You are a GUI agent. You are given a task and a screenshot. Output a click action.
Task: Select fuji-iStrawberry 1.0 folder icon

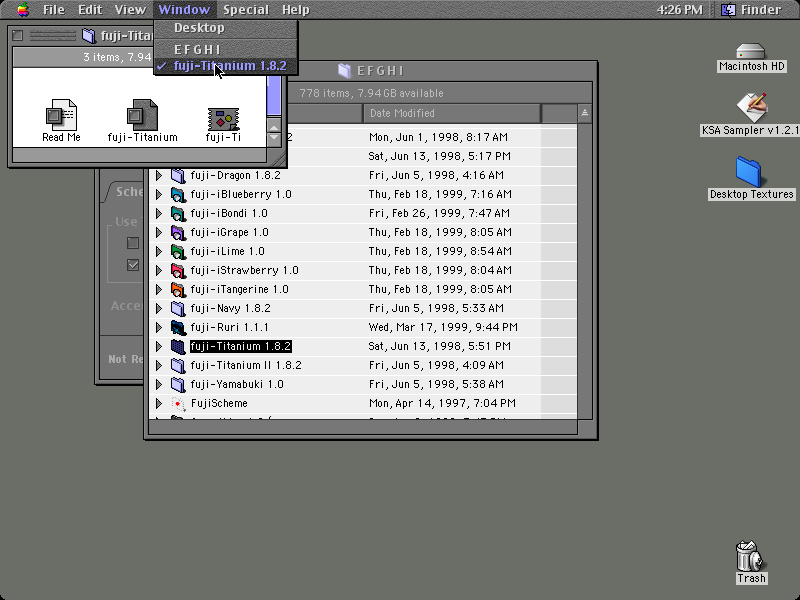point(178,270)
